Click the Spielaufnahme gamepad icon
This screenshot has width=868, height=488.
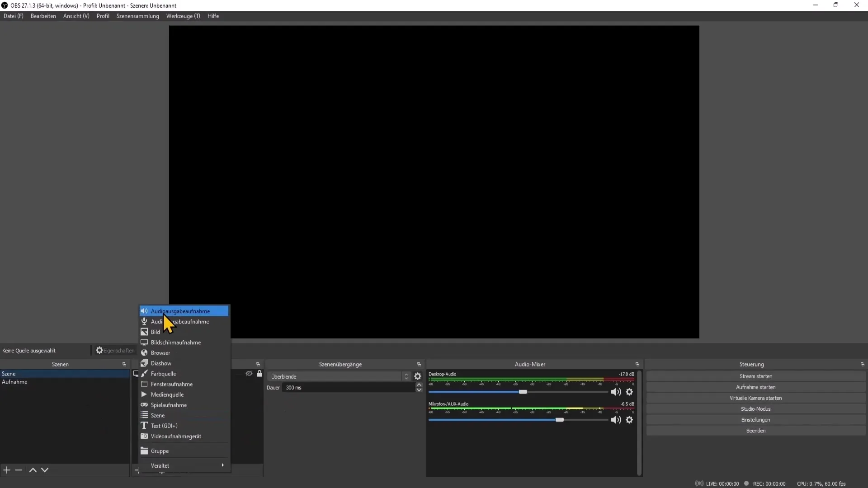pyautogui.click(x=144, y=405)
